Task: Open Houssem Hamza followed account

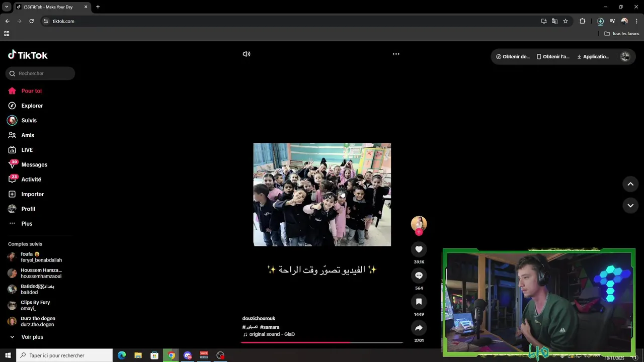Action: (39, 273)
